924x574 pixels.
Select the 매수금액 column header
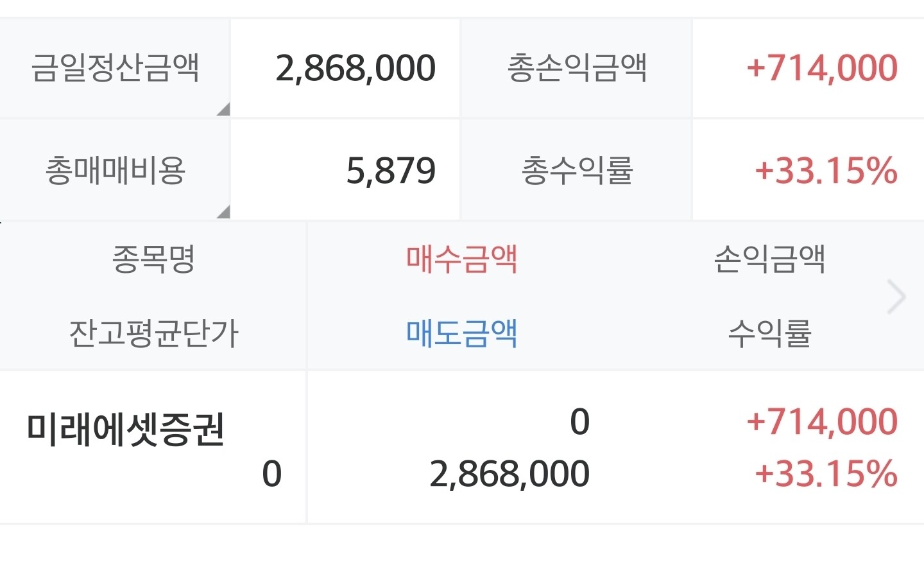(x=461, y=259)
